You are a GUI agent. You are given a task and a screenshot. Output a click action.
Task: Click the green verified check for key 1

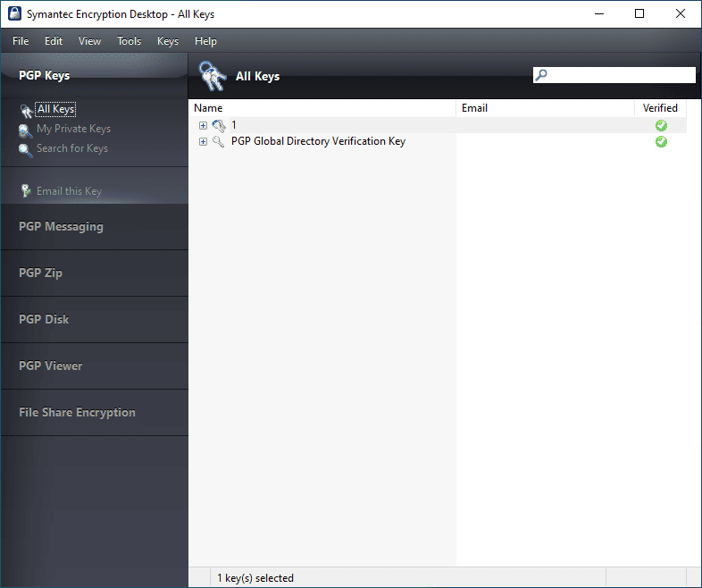[661, 125]
